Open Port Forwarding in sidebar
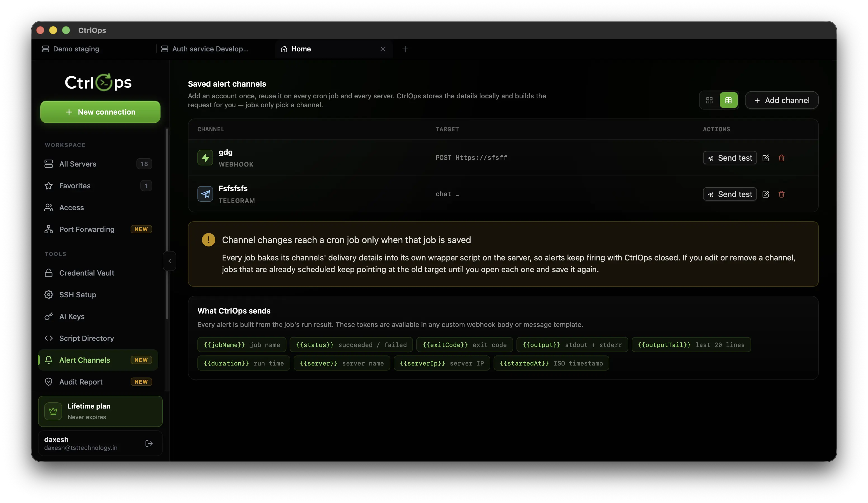Image resolution: width=868 pixels, height=503 pixels. click(x=98, y=229)
